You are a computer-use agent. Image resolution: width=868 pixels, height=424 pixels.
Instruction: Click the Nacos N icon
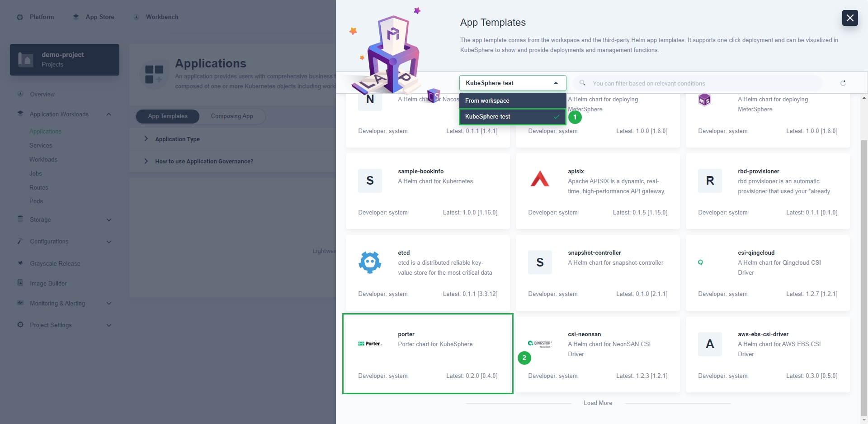pos(370,100)
